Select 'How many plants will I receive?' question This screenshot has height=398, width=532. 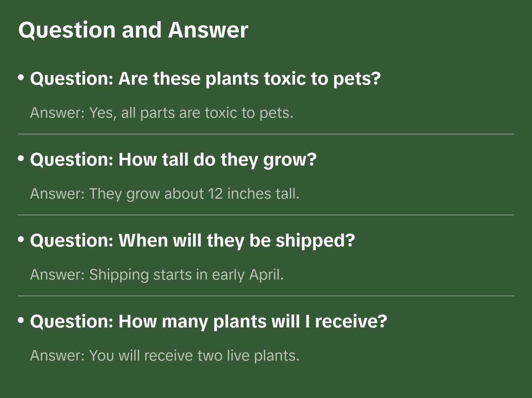[208, 322]
